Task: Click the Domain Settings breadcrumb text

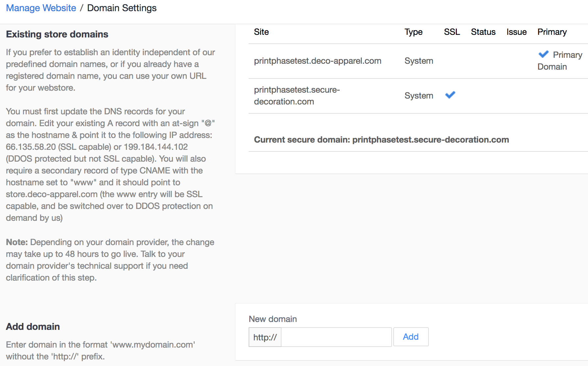Action: [122, 8]
